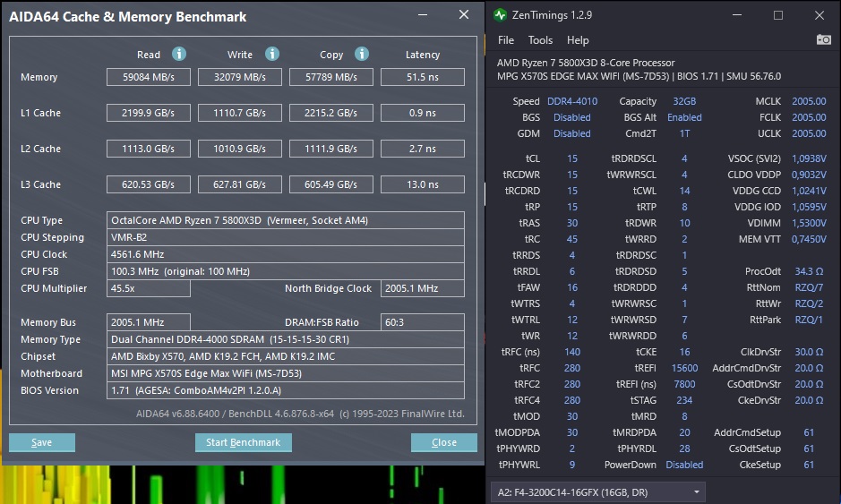Click the Copy info icon in AIDA64
Image resolution: width=841 pixels, height=504 pixels.
[362, 54]
